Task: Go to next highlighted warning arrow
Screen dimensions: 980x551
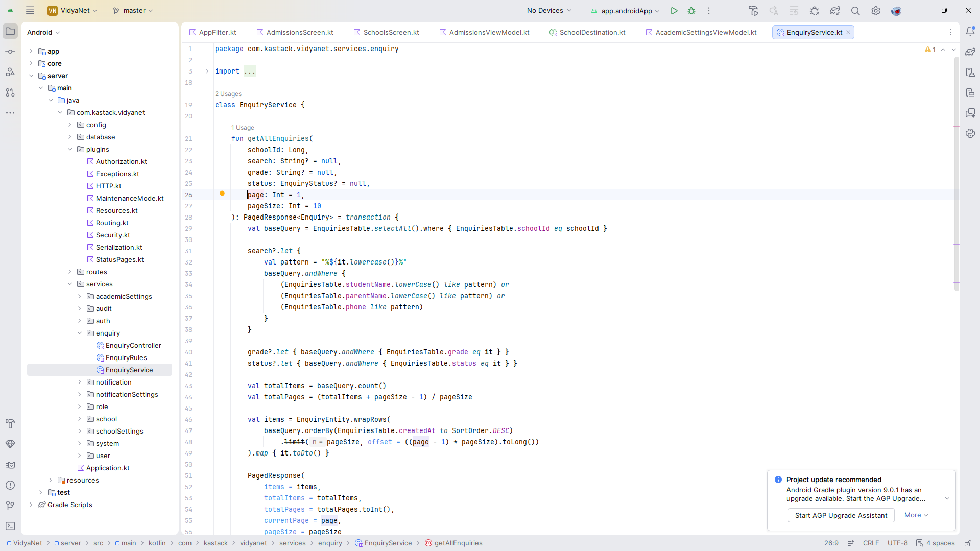Action: 953,50
